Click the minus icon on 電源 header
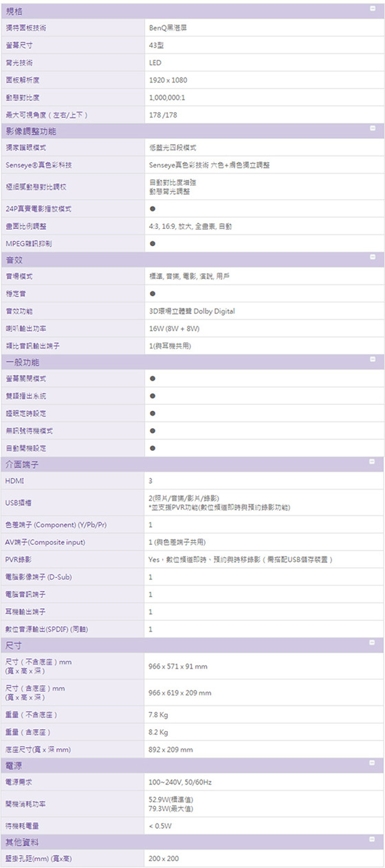This screenshot has height=868, width=385. [x=372, y=763]
